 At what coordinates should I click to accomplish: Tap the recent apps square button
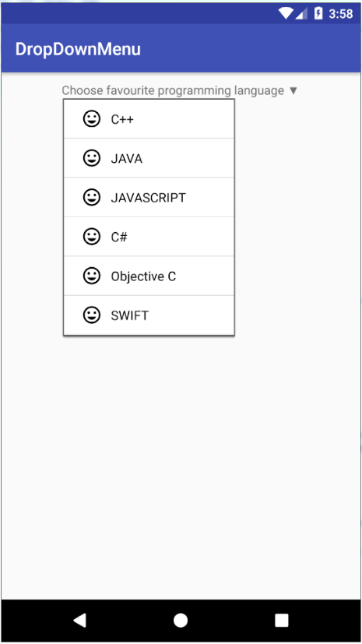point(282,620)
